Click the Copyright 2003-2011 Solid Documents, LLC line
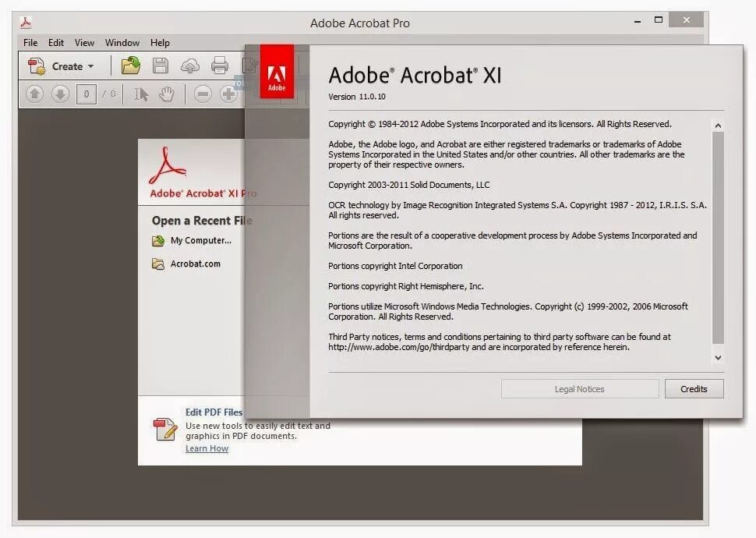 tap(409, 185)
